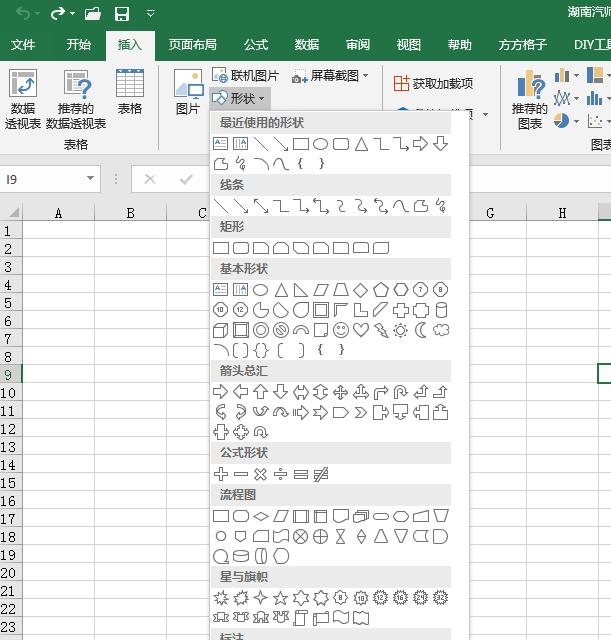This screenshot has width=611, height=640.
Task: Choose the lightning bolt shape
Action: coord(381,330)
